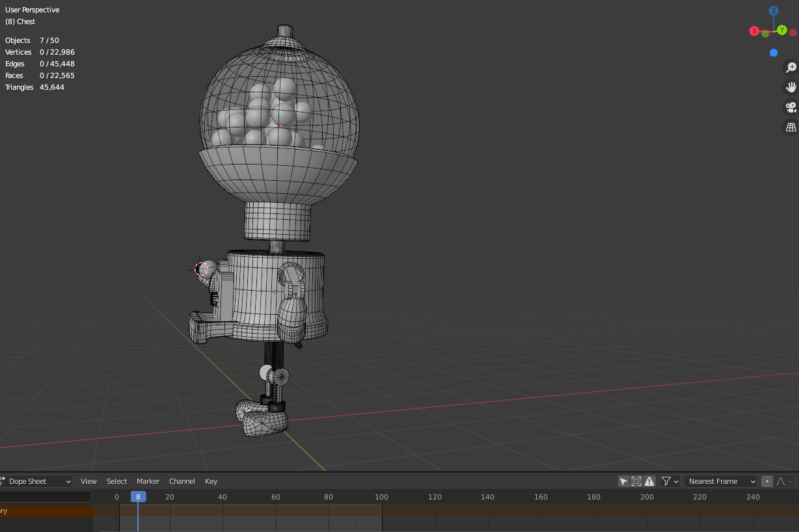This screenshot has height=532, width=799.
Task: Click the current frame 8 playhead marker
Action: click(x=138, y=497)
